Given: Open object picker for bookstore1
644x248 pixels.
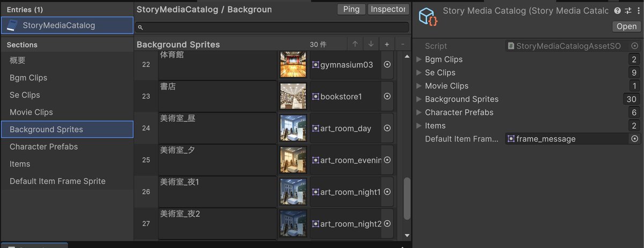Looking at the screenshot, I should tap(387, 96).
